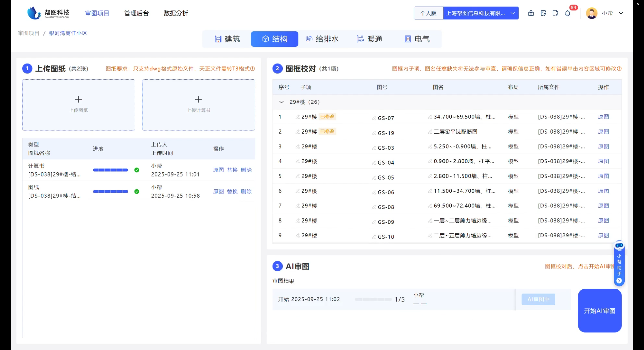
Task: Click the AI审图 1/5 progress bar
Action: click(373, 299)
